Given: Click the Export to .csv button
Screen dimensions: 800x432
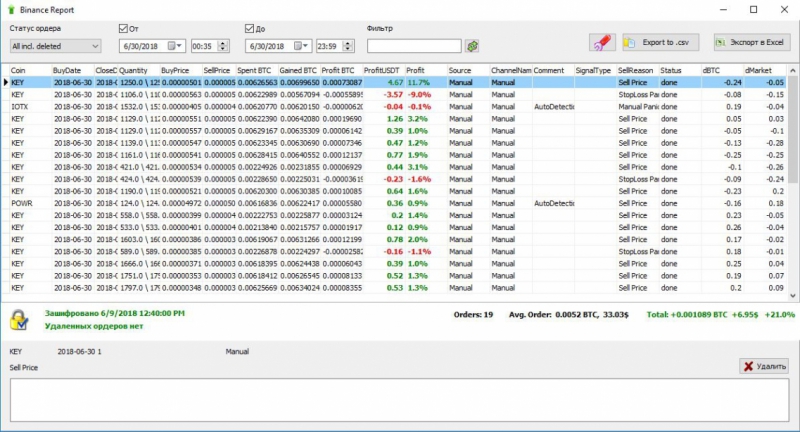Looking at the screenshot, I should click(660, 42).
